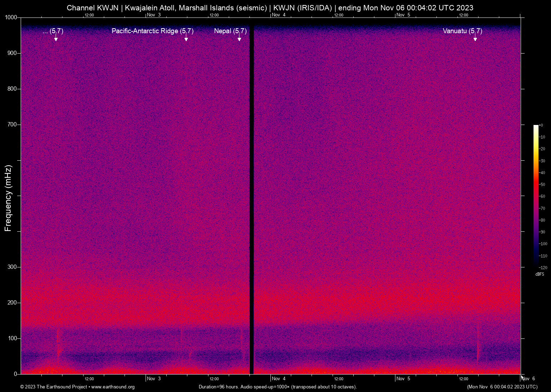Click the dBFS color scale bar
The width and height of the screenshot is (551, 392).
pos(536,196)
